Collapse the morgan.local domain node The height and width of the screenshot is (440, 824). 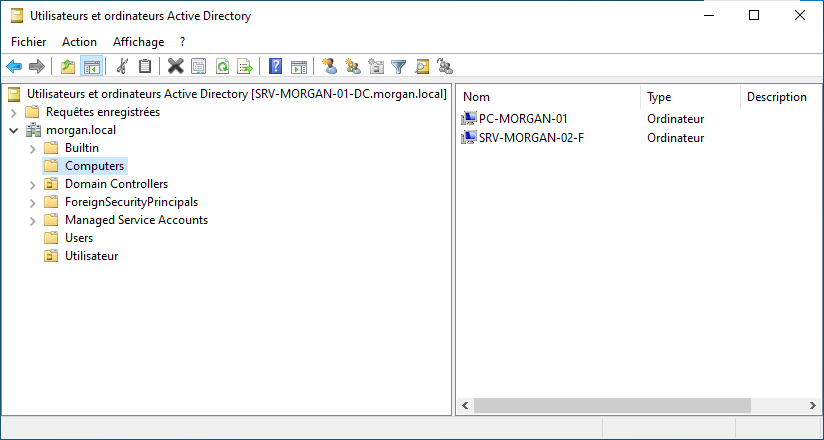click(14, 131)
